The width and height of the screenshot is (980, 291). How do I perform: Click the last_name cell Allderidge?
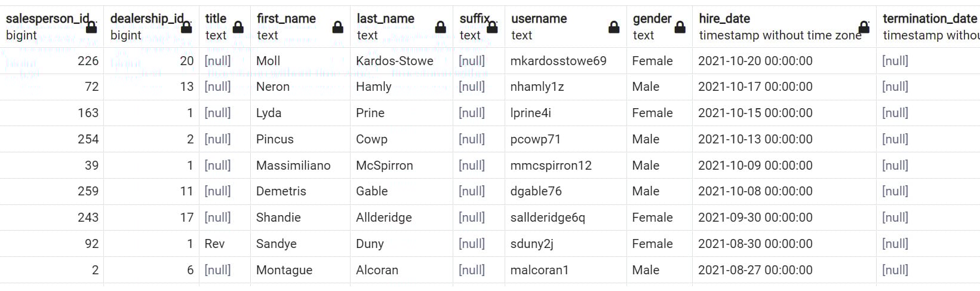401,218
